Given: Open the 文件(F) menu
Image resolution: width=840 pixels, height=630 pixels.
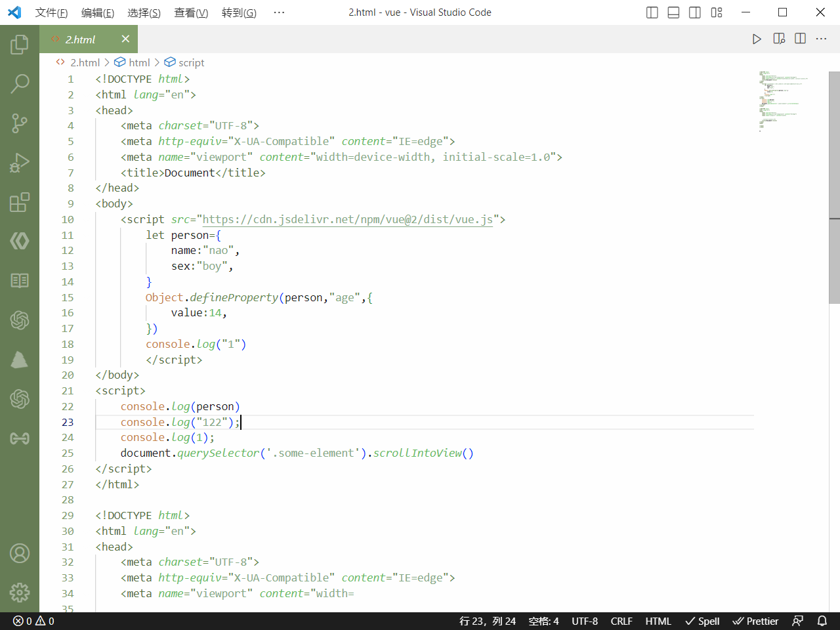Looking at the screenshot, I should pyautogui.click(x=51, y=12).
